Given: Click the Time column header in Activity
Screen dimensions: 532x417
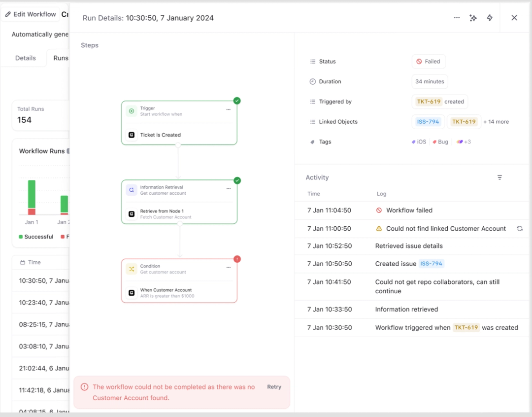Looking at the screenshot, I should (313, 194).
